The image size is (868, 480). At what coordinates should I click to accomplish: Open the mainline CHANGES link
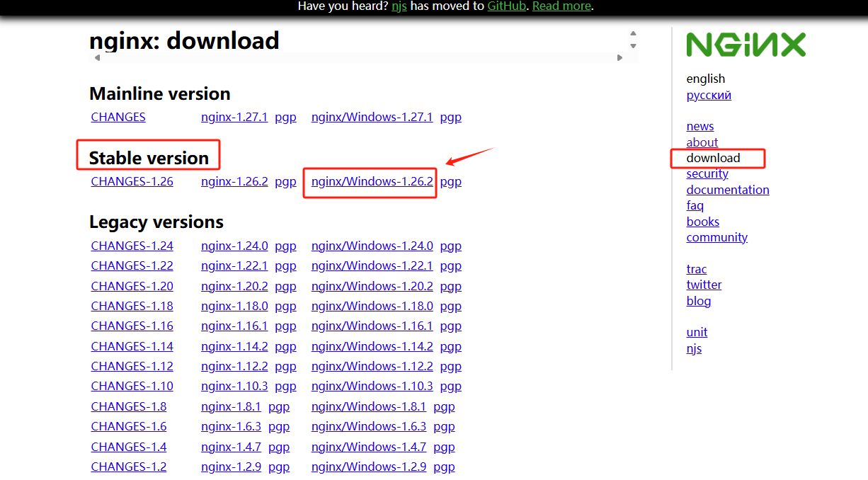point(118,117)
